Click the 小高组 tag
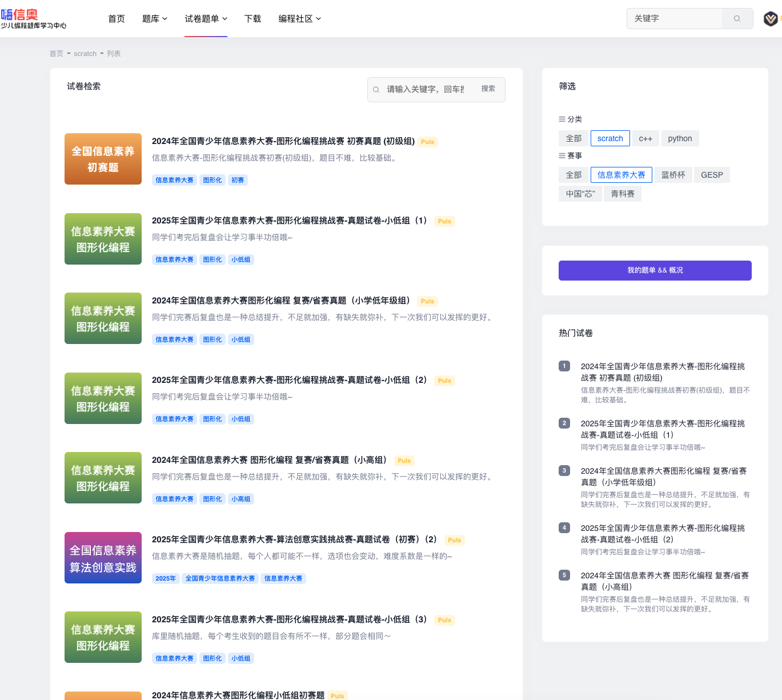 pyautogui.click(x=240, y=499)
